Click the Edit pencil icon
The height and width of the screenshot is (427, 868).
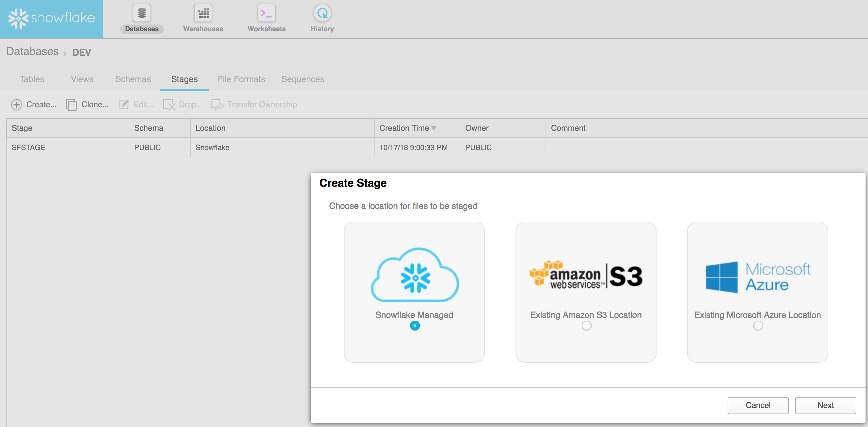tap(124, 104)
